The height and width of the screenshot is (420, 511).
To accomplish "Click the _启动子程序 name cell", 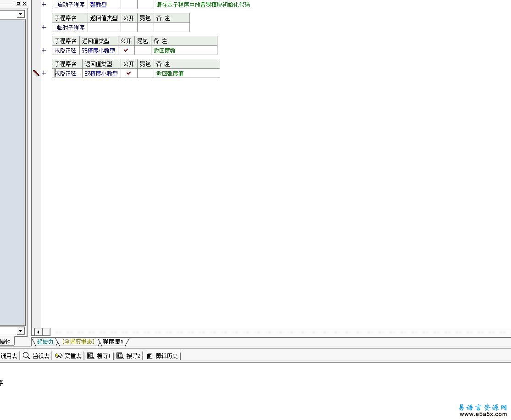I will 70,5.
